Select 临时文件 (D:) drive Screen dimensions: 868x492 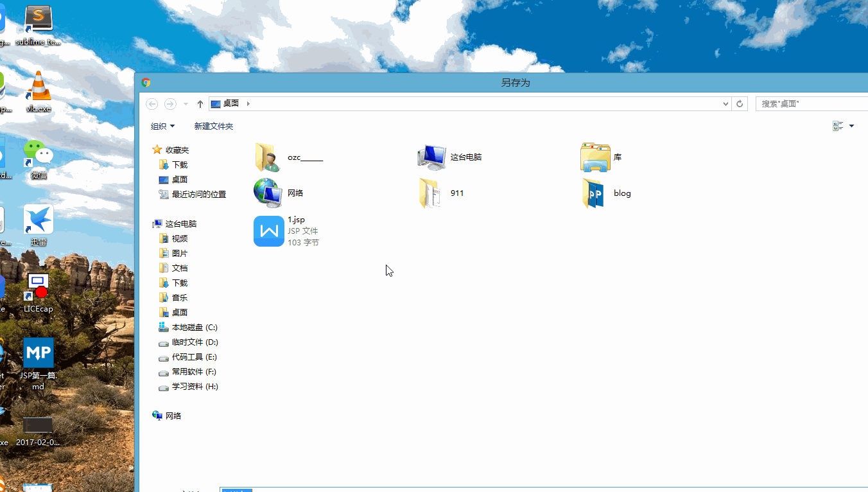[x=188, y=342]
